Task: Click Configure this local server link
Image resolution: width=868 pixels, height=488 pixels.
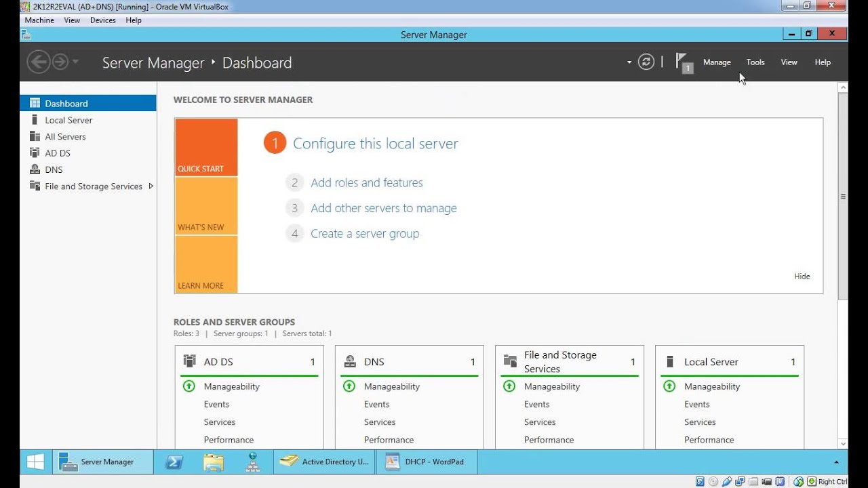Action: [x=376, y=144]
